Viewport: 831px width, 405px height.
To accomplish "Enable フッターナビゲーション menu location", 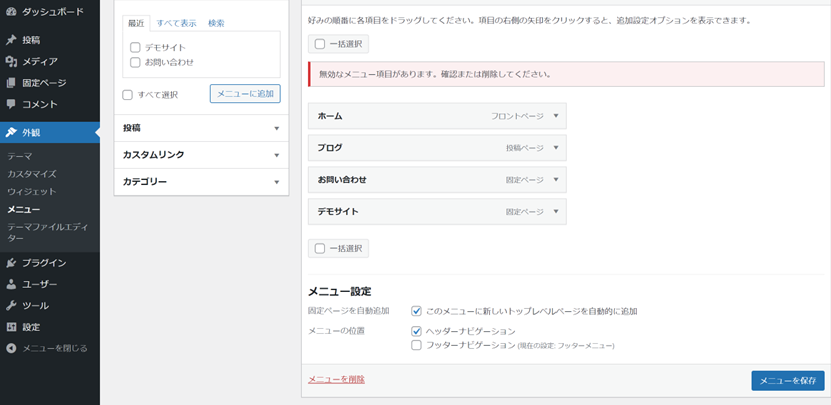I will (x=417, y=345).
